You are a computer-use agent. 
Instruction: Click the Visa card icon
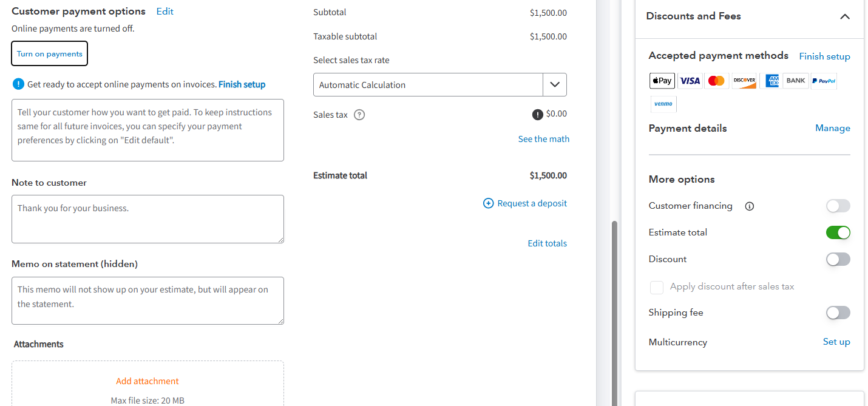click(x=690, y=81)
